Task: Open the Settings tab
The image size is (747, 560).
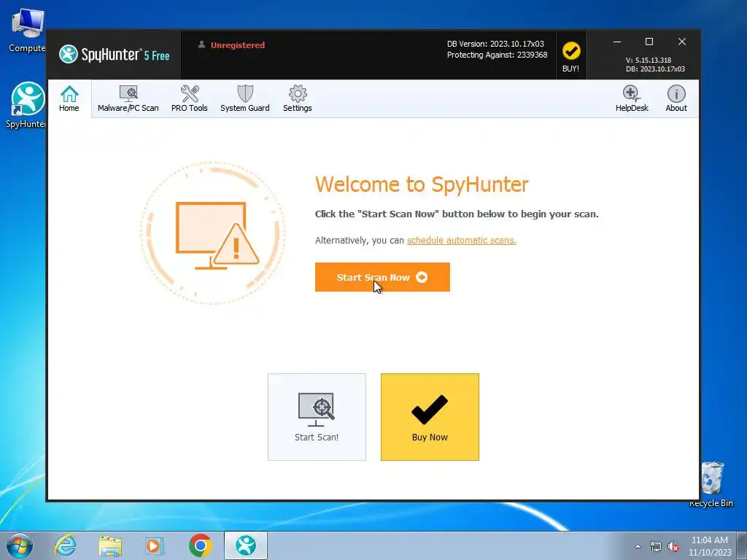Action: pyautogui.click(x=298, y=98)
